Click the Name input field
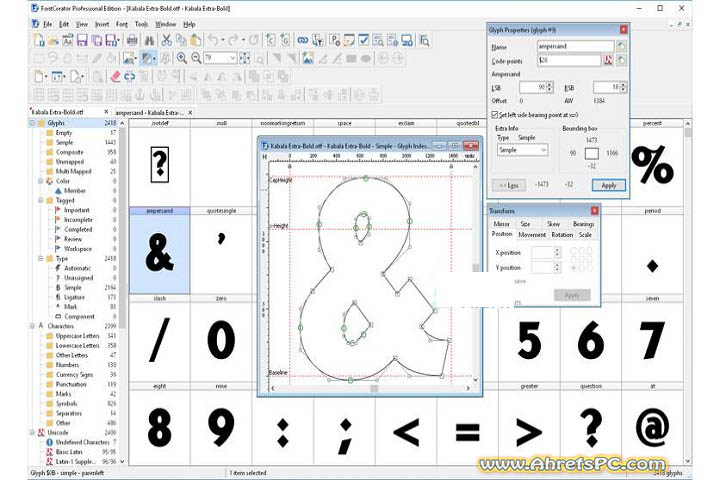This screenshot has width=720, height=480. pyautogui.click(x=575, y=46)
